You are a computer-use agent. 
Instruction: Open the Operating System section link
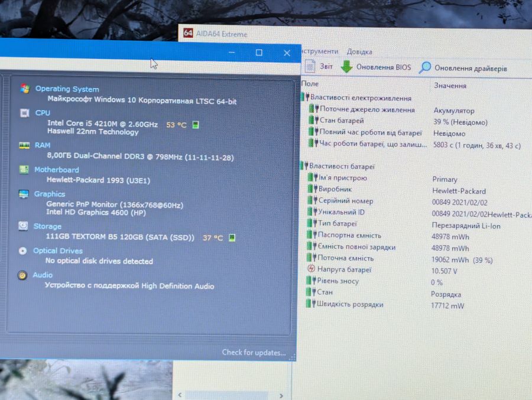click(x=67, y=89)
